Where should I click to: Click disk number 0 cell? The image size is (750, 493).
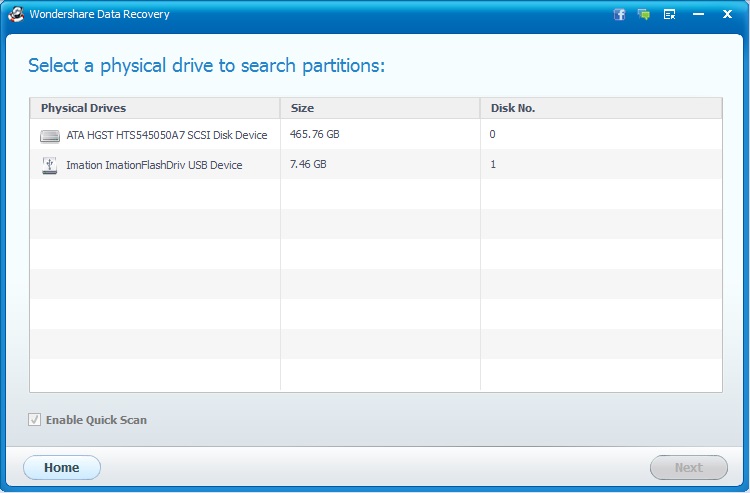[492, 134]
